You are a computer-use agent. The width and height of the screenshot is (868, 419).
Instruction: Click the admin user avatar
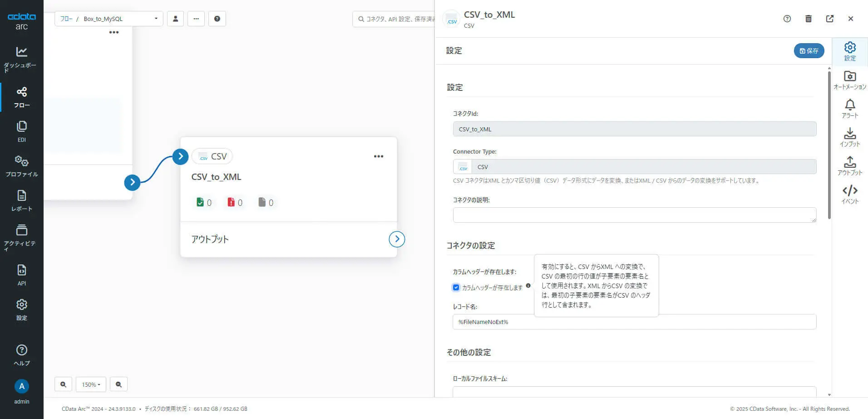pyautogui.click(x=21, y=386)
